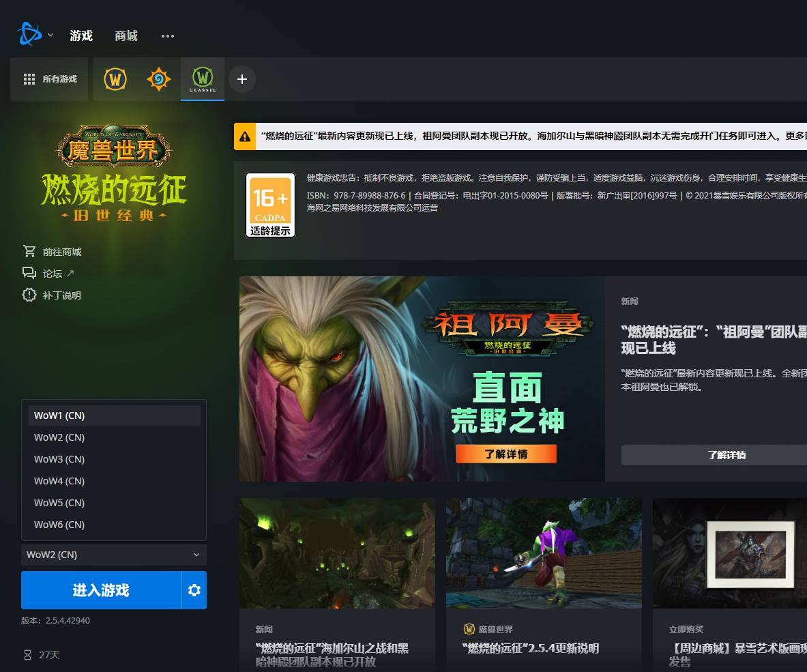The width and height of the screenshot is (807, 672).
Task: Open the 祖阿曼 troll banner image
Action: tap(422, 379)
